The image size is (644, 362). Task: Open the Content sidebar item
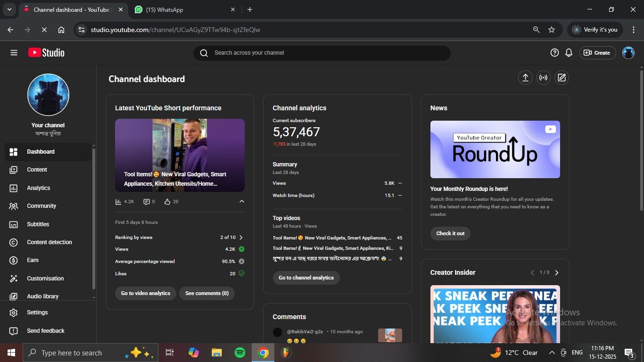[37, 170]
